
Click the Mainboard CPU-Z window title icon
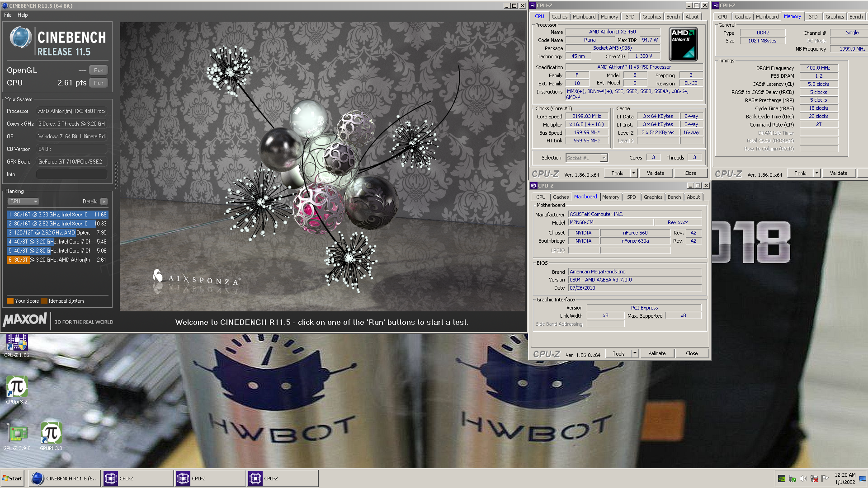pyautogui.click(x=534, y=186)
